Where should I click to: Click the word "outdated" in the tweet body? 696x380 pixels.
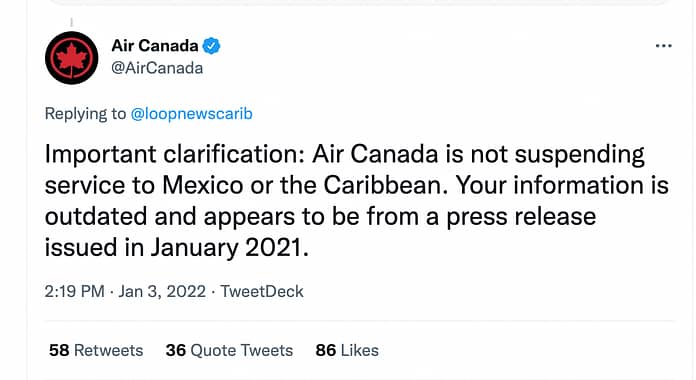pyautogui.click(x=96, y=217)
